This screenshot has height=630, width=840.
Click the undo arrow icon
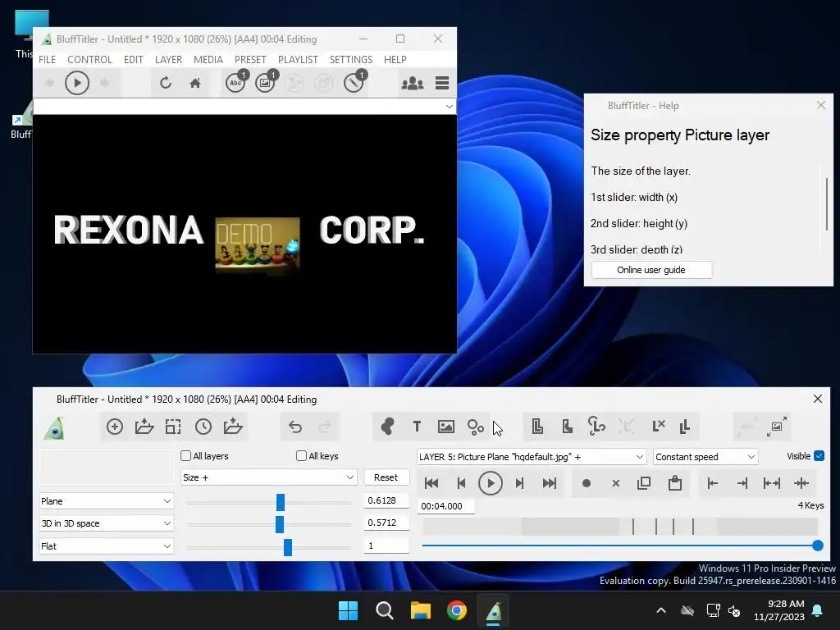[x=294, y=427]
